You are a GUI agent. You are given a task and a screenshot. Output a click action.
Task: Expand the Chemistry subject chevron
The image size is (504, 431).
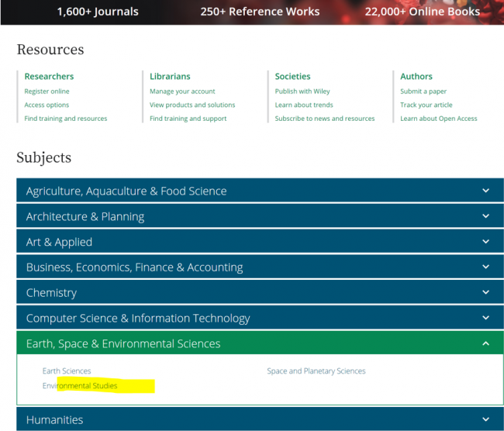point(485,293)
